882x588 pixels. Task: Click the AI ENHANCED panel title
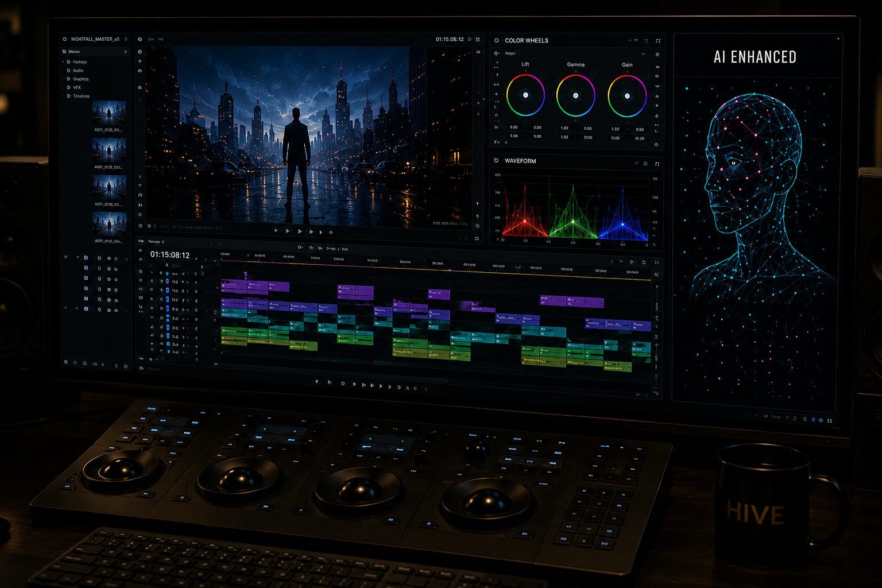(x=755, y=57)
